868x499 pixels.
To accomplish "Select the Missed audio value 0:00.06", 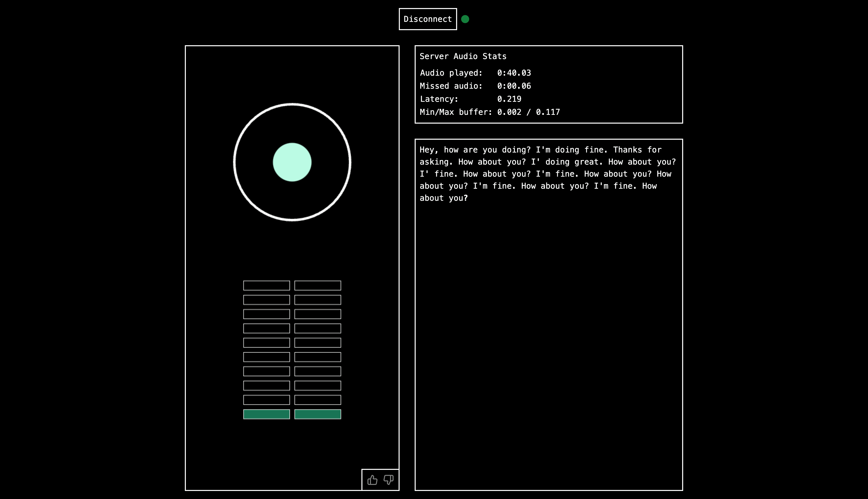I will [514, 86].
